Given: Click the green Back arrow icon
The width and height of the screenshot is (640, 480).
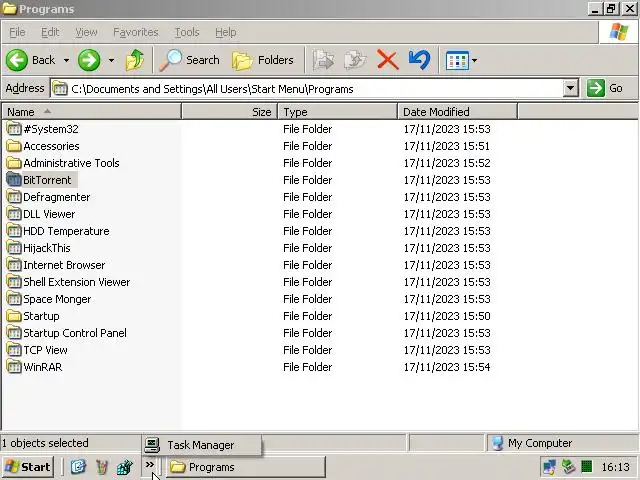Looking at the screenshot, I should [17, 60].
